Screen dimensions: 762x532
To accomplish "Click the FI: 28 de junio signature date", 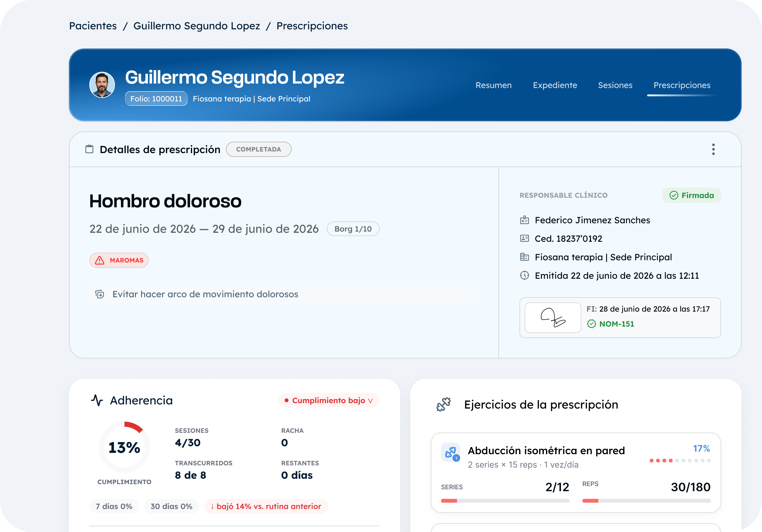I will [648, 309].
